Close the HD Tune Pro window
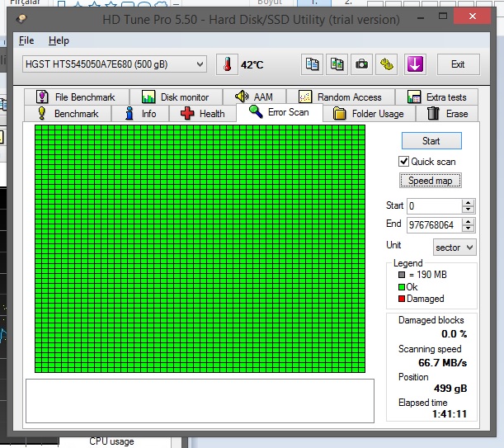The height and width of the screenshot is (448, 504). pyautogui.click(x=472, y=16)
